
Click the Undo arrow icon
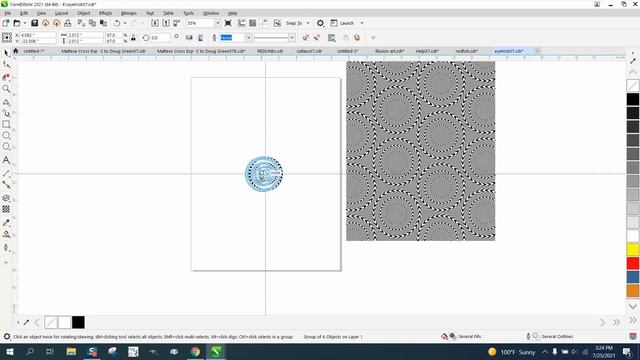(x=117, y=23)
